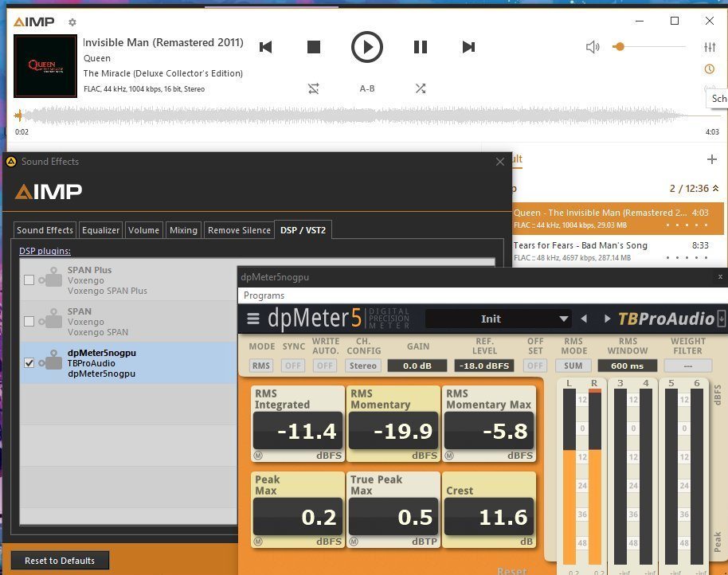Toggle shuffle playback icon
728x575 pixels.
pos(421,88)
